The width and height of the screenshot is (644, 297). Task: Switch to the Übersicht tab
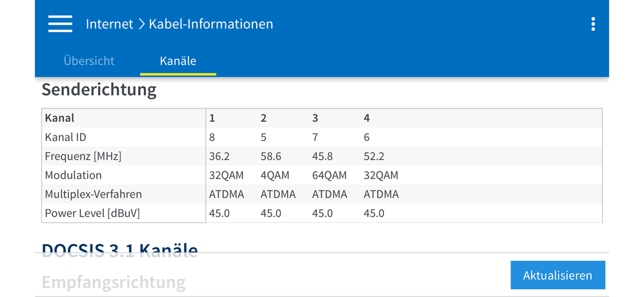[89, 61]
